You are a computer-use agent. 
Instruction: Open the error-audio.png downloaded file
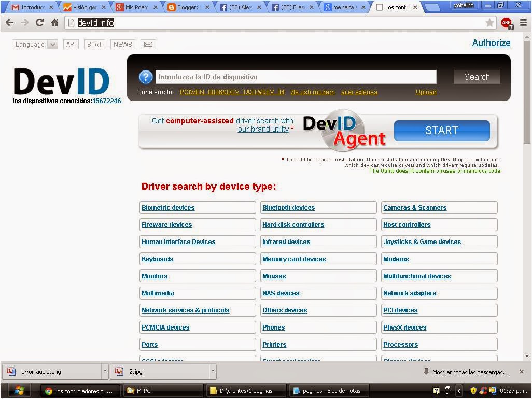(x=52, y=372)
